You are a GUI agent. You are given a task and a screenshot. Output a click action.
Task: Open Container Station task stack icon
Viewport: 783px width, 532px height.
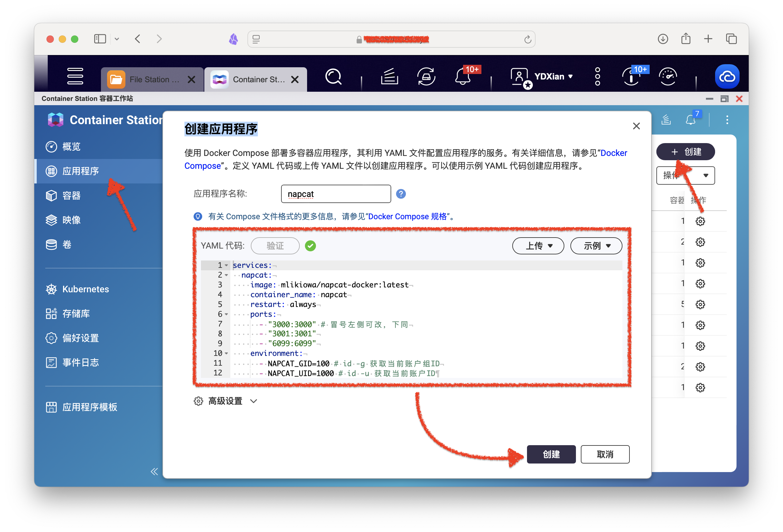(x=666, y=120)
